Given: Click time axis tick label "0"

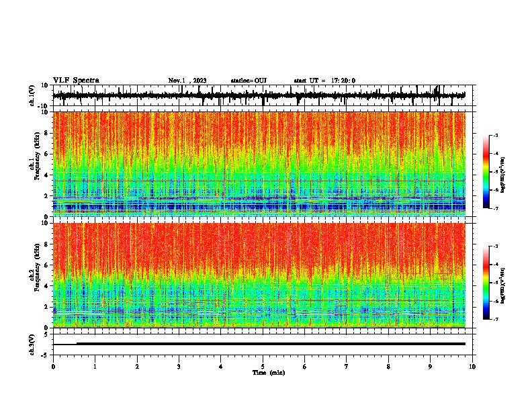Looking at the screenshot, I should [53, 367].
